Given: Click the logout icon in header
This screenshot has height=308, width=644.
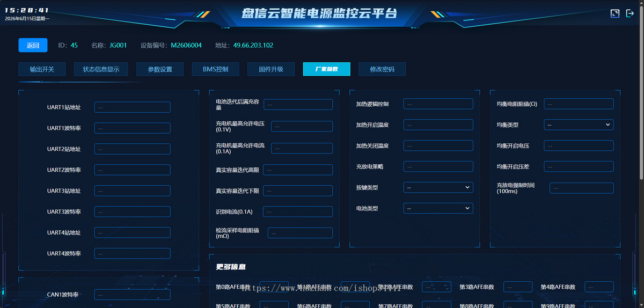Looking at the screenshot, I should (x=630, y=13).
